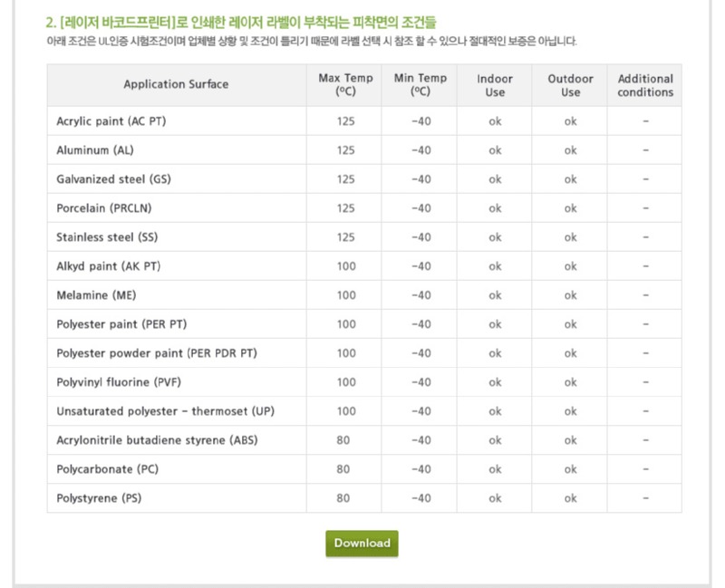This screenshot has width=725, height=588.
Task: Click the Application Surface column header
Action: tap(176, 85)
